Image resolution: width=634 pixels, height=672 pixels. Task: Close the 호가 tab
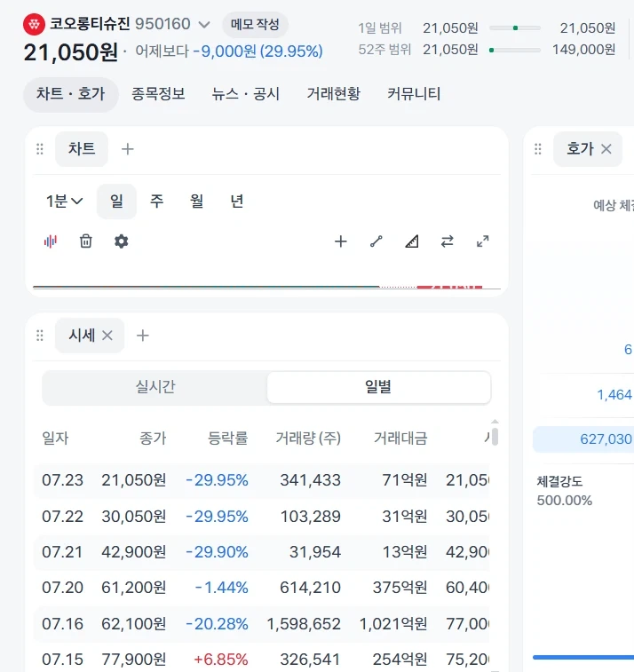(606, 149)
